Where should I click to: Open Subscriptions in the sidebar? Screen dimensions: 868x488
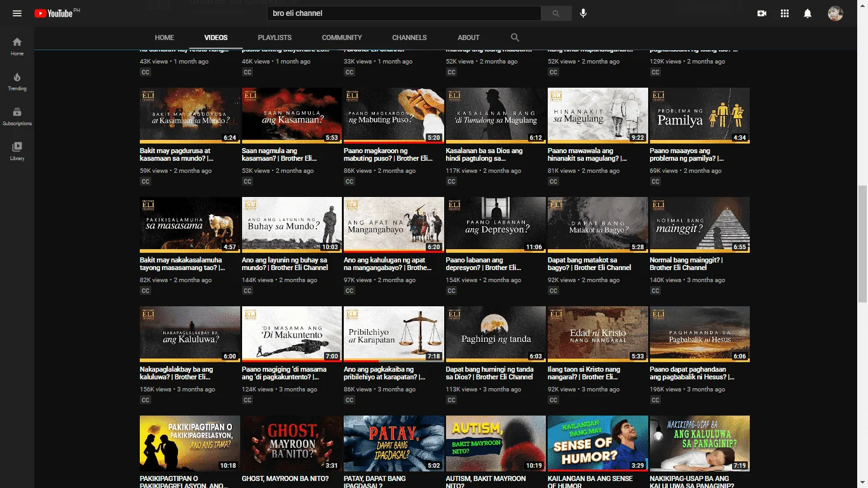tap(17, 116)
